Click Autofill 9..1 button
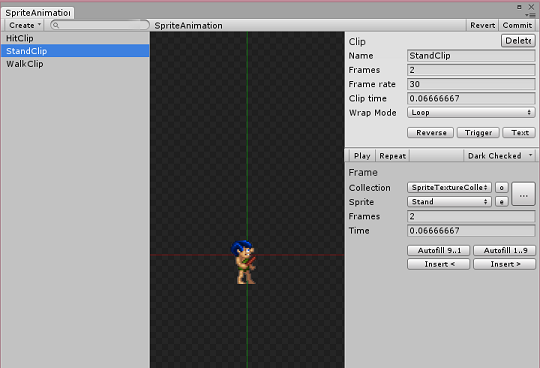The width and height of the screenshot is (540, 368). (438, 250)
